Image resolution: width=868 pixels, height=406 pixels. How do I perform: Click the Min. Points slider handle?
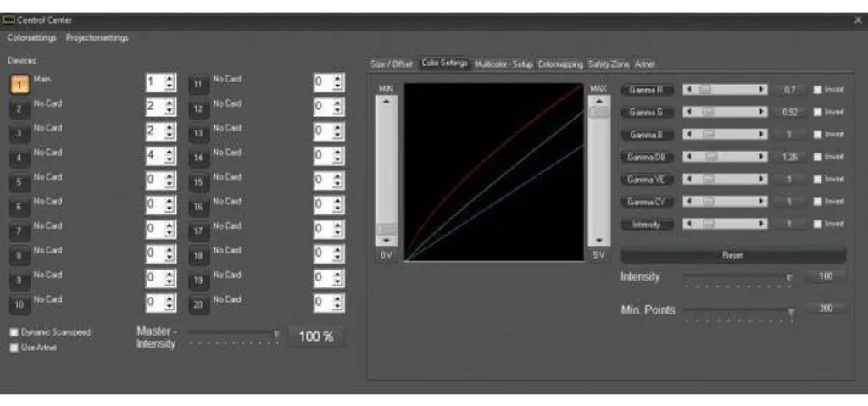(x=791, y=312)
